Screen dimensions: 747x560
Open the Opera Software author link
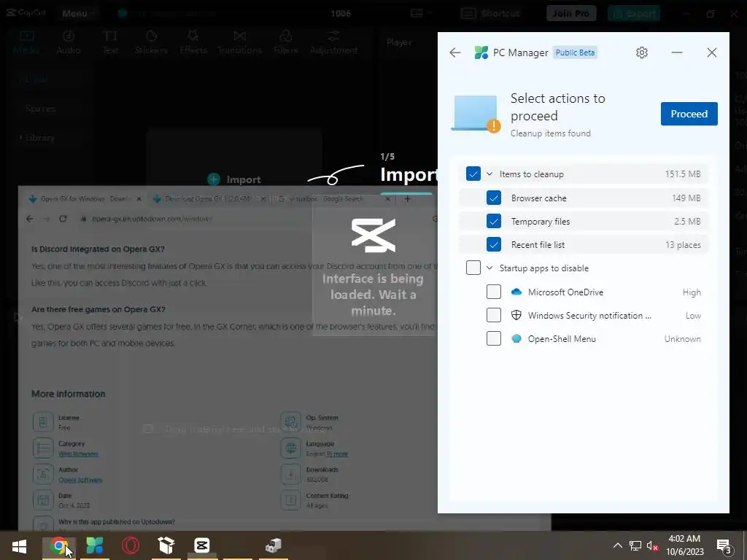[80, 480]
